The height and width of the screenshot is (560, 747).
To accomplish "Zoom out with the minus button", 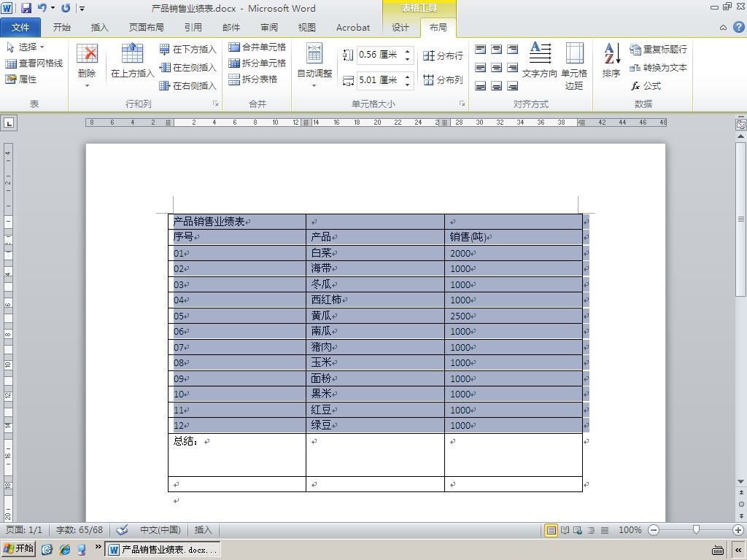I will [654, 529].
